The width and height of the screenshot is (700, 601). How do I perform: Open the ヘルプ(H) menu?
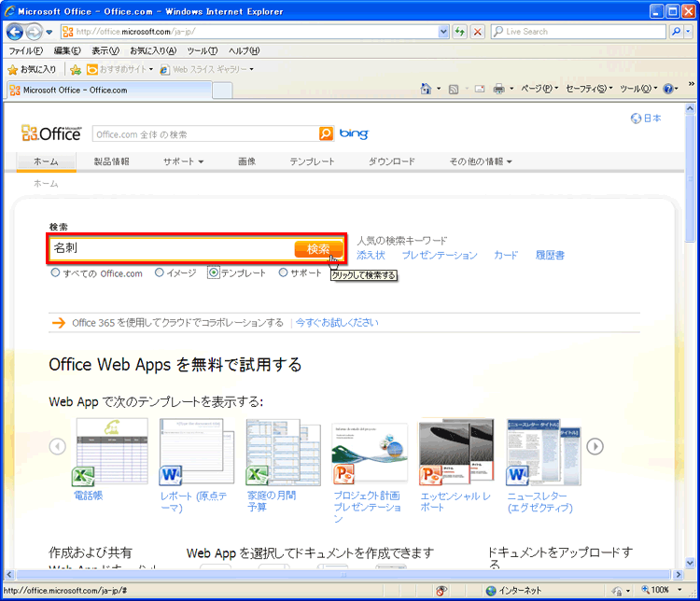click(x=245, y=51)
